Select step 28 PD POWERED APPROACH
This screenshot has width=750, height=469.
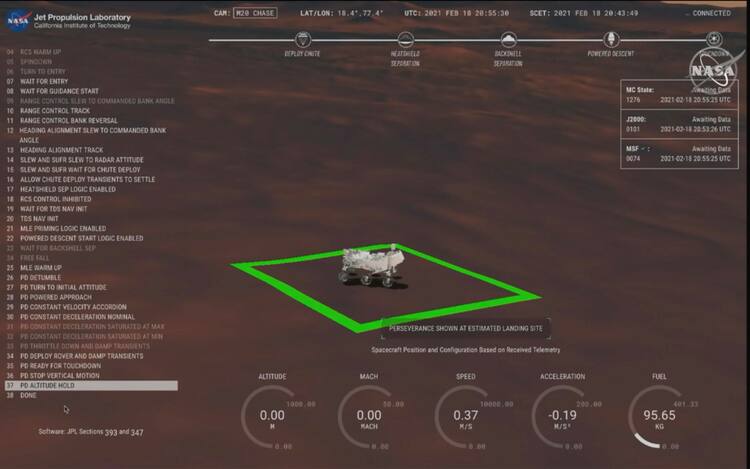click(x=49, y=297)
